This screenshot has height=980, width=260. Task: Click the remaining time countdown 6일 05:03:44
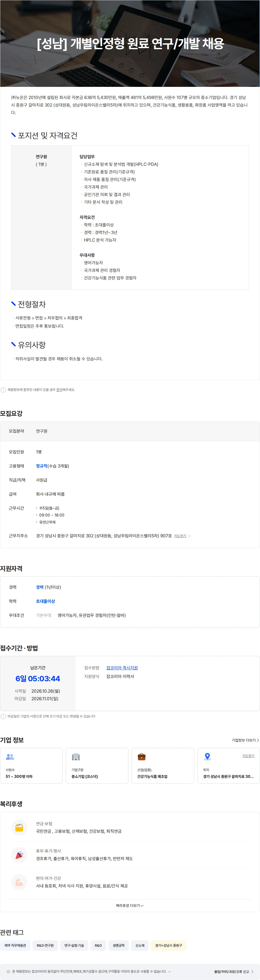(38, 678)
